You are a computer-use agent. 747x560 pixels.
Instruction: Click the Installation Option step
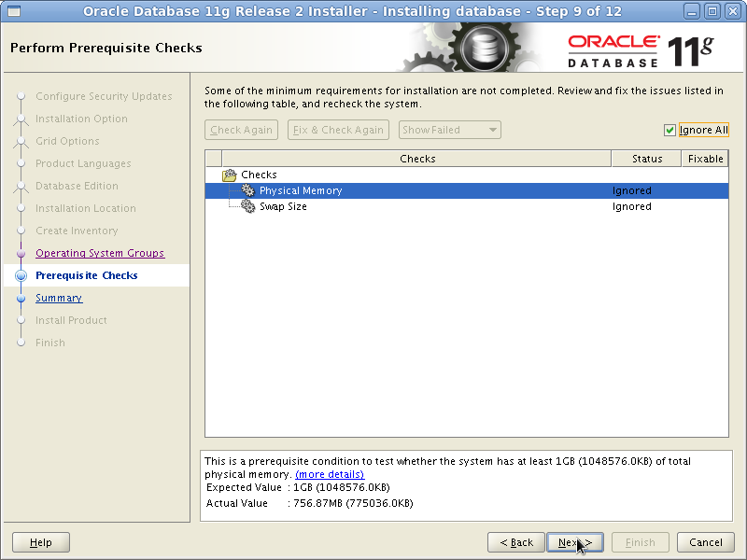pyautogui.click(x=81, y=119)
